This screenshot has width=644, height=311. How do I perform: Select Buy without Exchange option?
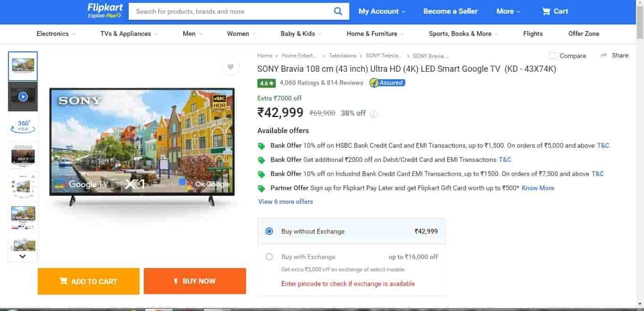pyautogui.click(x=269, y=231)
